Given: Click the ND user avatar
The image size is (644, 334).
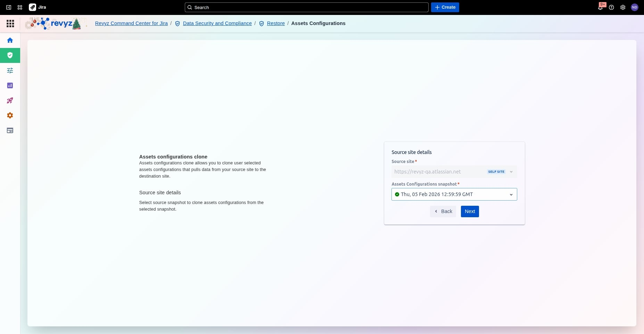Looking at the screenshot, I should [x=634, y=7].
